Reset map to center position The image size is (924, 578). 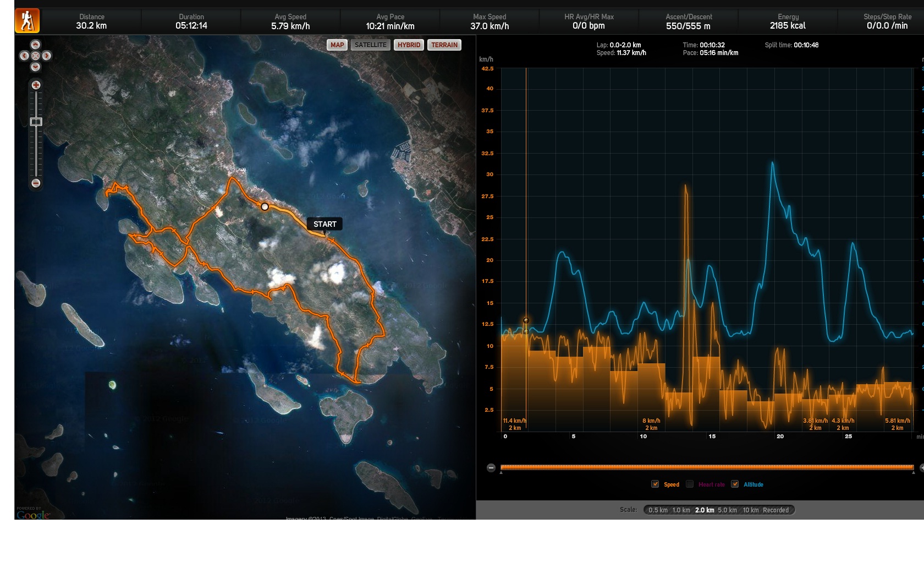(x=35, y=56)
